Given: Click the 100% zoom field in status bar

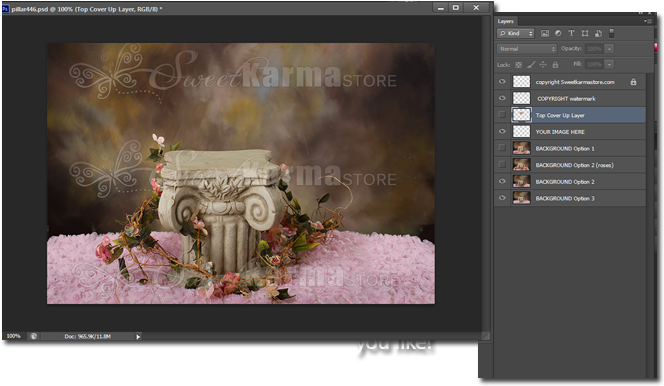Looking at the screenshot, I should pyautogui.click(x=14, y=336).
